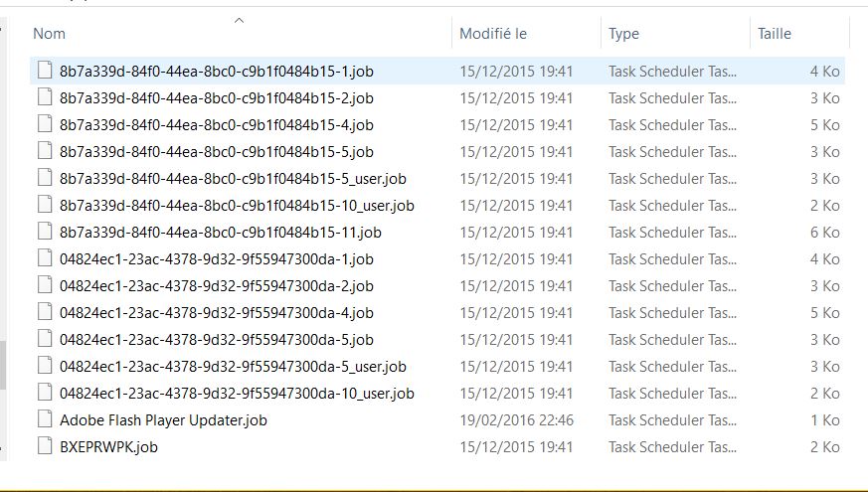Select the Adobe Flash Player Updater.job file name
868x492 pixels.
click(163, 420)
